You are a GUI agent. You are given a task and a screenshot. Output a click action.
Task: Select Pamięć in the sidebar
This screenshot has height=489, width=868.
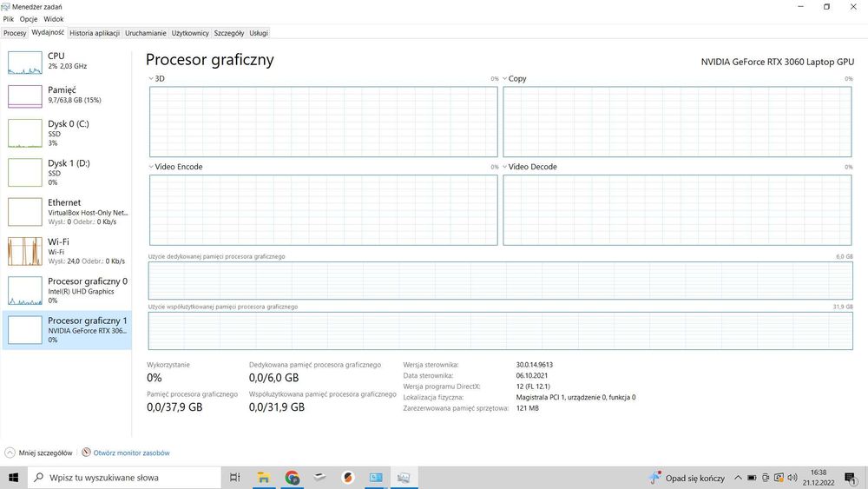67,96
